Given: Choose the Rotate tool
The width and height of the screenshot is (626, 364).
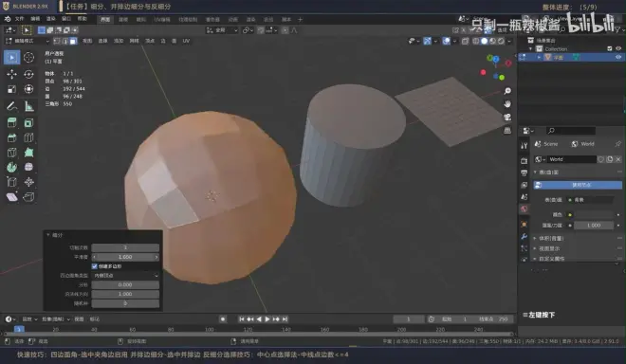Looking at the screenshot, I should (28, 74).
